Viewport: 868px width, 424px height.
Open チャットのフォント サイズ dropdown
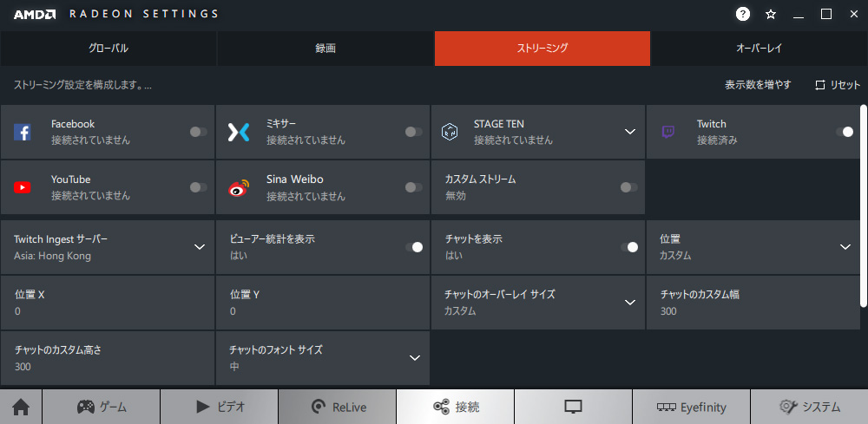[323, 357]
